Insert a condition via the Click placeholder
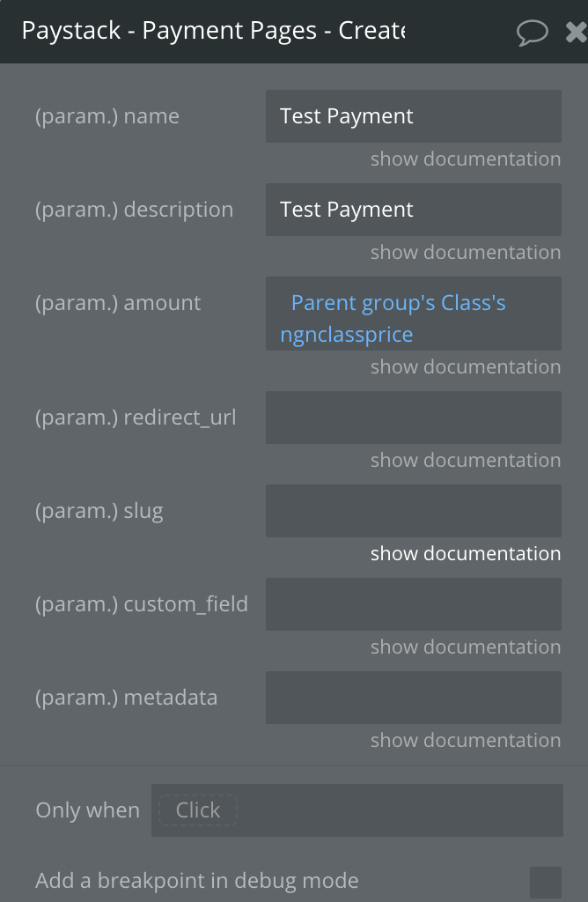 click(198, 810)
